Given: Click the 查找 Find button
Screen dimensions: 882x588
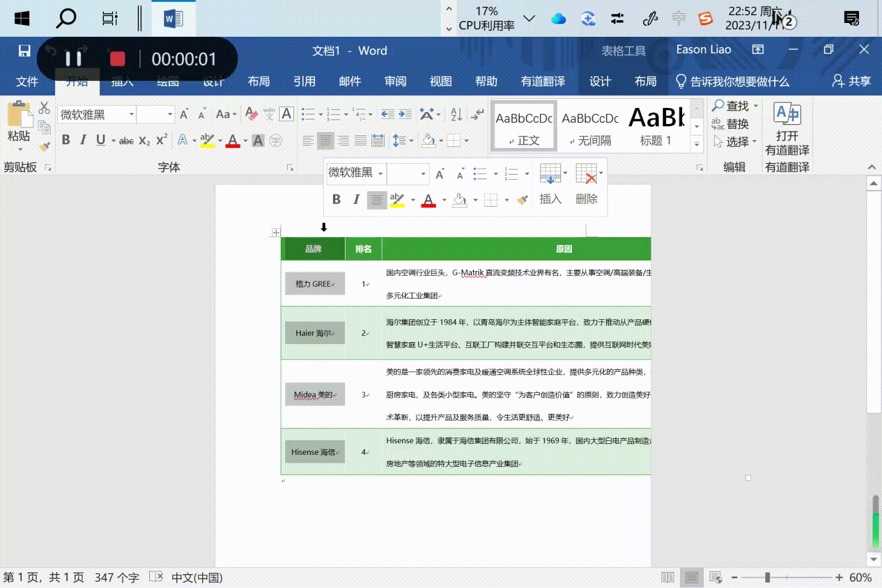Looking at the screenshot, I should tap(735, 106).
